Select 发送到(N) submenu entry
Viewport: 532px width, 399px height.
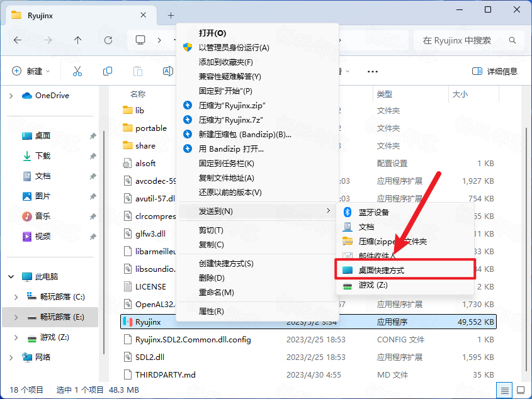(x=257, y=211)
